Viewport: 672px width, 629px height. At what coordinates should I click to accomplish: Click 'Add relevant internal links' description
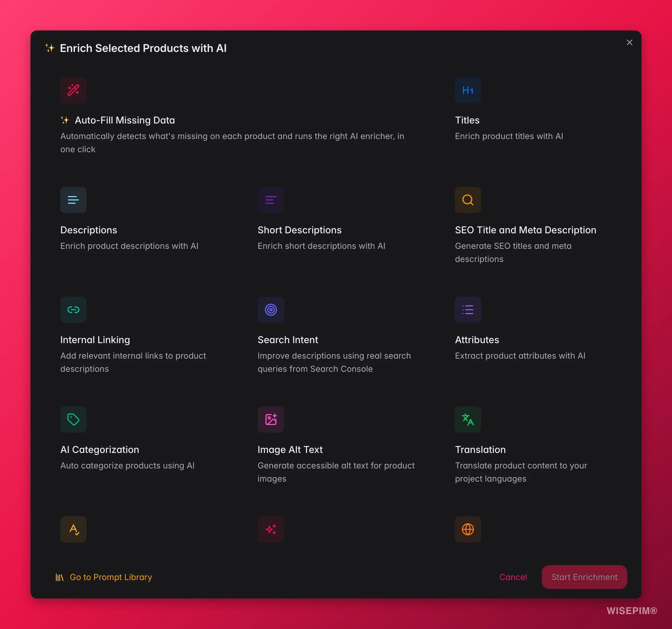click(133, 362)
